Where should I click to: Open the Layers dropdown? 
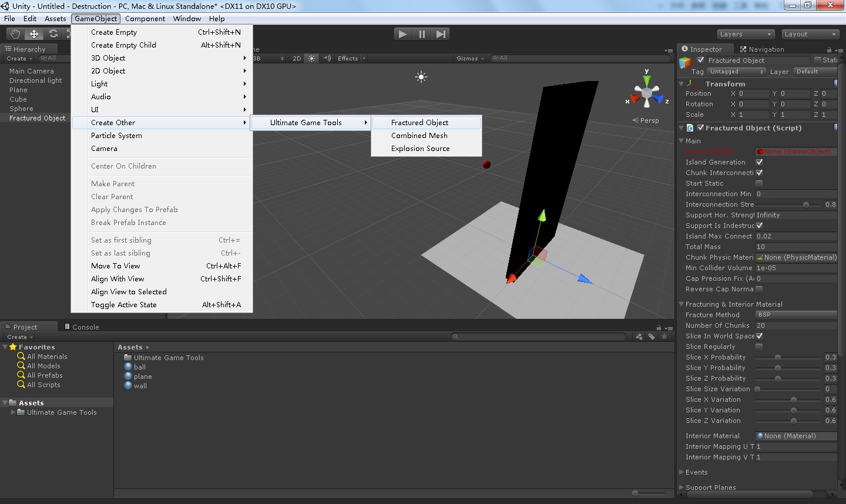(746, 34)
